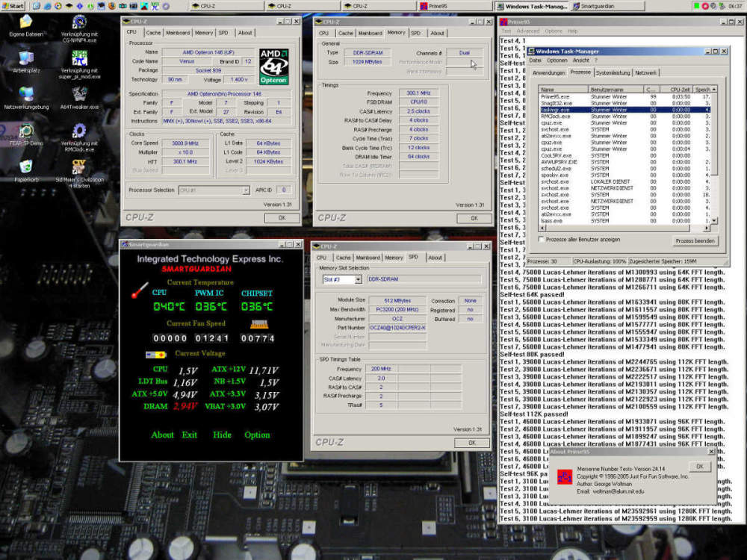This screenshot has width=747, height=560.
Task: Open the Advanced menu in Prime95
Action: click(528, 31)
